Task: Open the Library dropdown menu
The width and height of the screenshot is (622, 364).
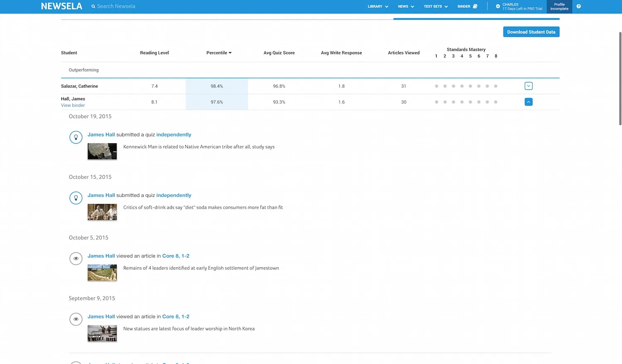Action: (x=378, y=7)
